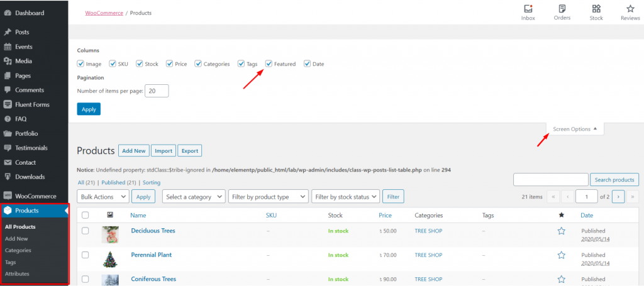The height and width of the screenshot is (286, 644).
Task: Toggle featured star for Deciduous Trees
Action: pyautogui.click(x=561, y=231)
